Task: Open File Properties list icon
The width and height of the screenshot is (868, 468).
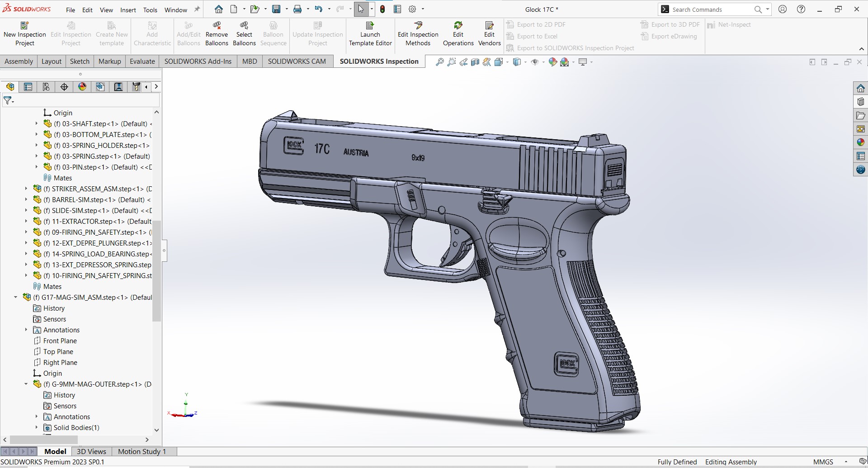Action: click(397, 9)
